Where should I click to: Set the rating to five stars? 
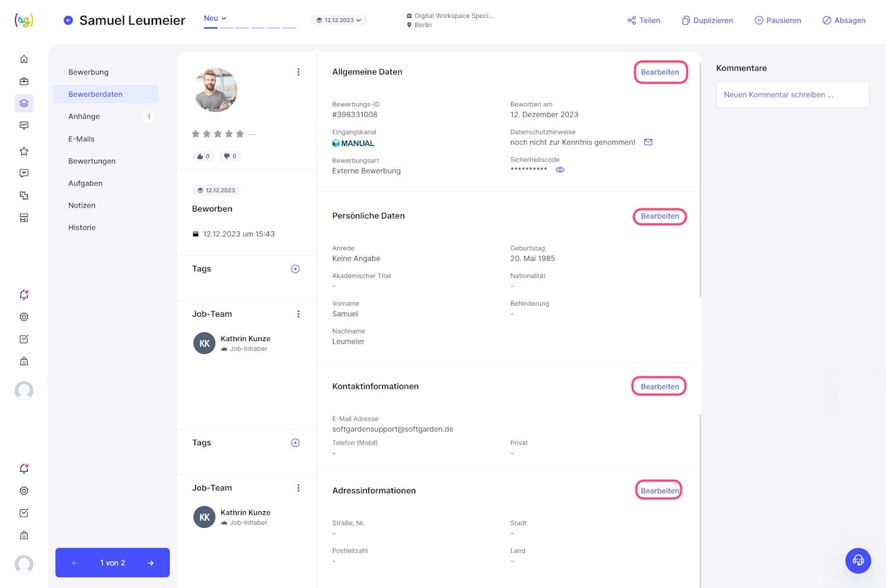240,134
